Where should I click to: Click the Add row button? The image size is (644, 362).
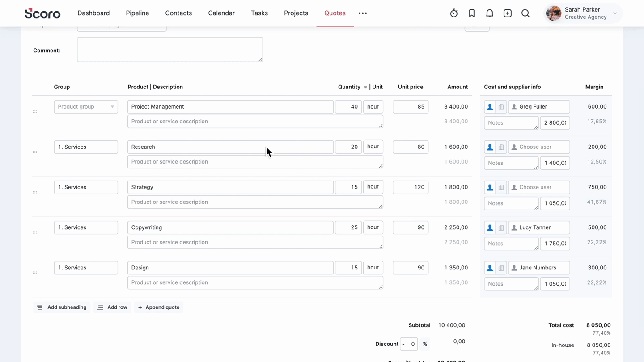pos(112,307)
